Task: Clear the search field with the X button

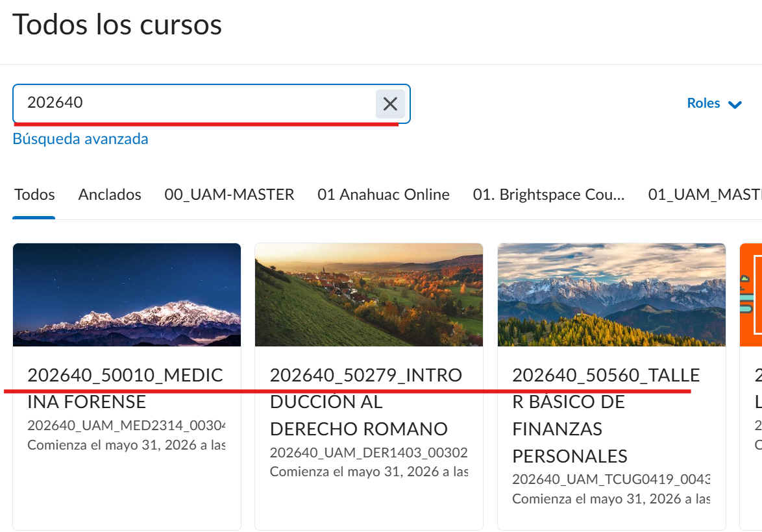Action: pyautogui.click(x=390, y=104)
